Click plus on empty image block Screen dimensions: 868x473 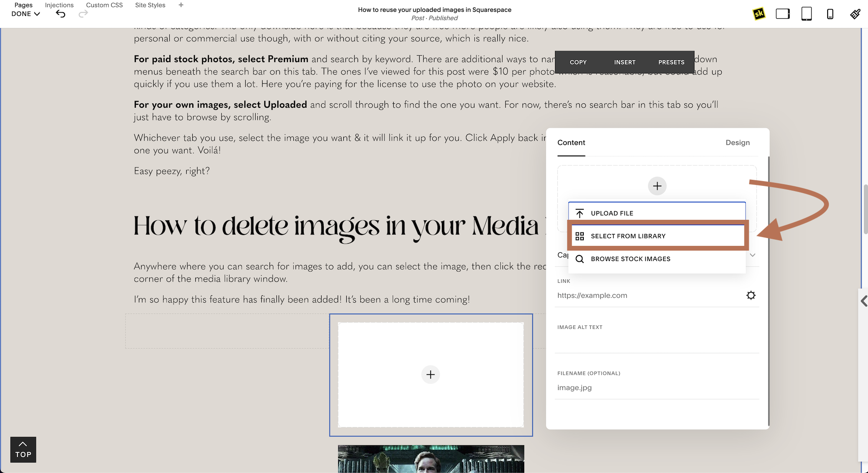pyautogui.click(x=431, y=374)
